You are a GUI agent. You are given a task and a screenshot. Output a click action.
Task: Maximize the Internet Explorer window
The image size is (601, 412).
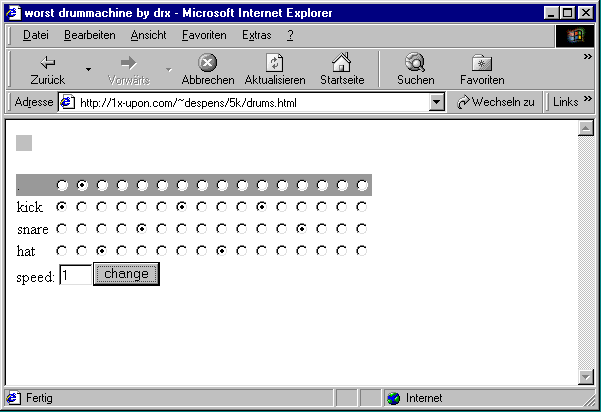point(567,13)
